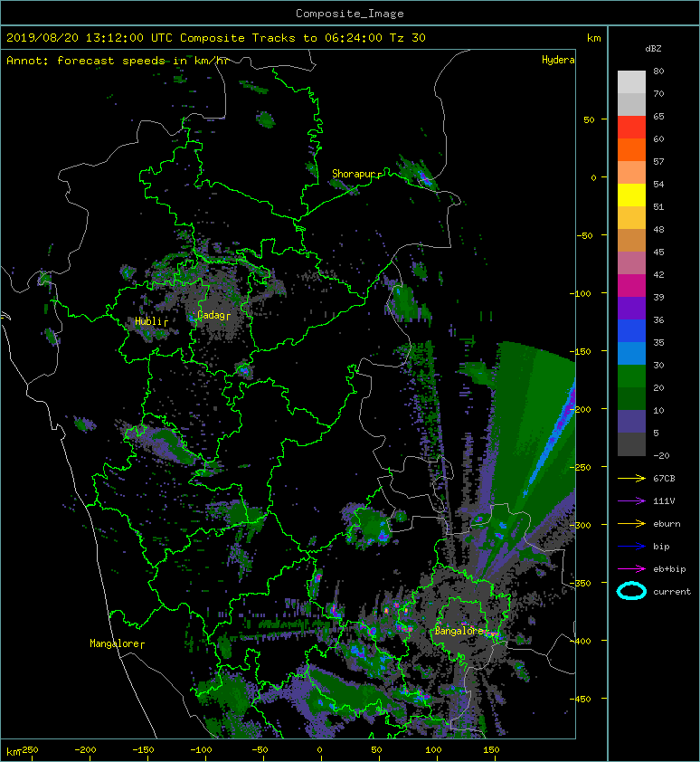Click the -300 y-axis tick label
This screenshot has width=700, height=762.
click(x=581, y=525)
